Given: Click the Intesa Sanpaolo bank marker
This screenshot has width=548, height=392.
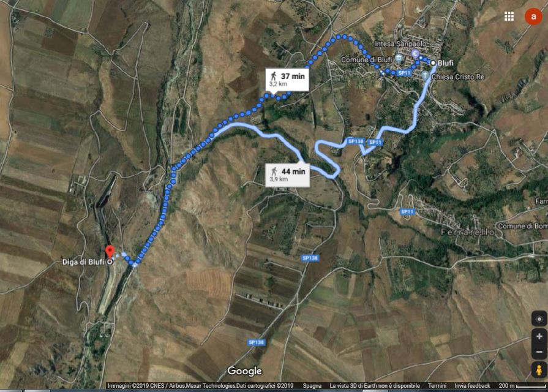Looking at the screenshot, I should click(415, 53).
